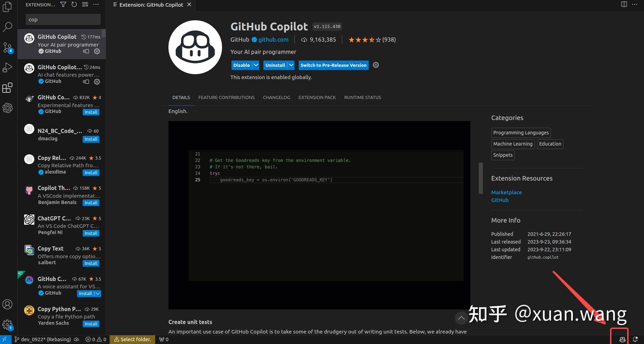644x344 pixels.
Task: Filter the extensions search results
Action: point(63,5)
